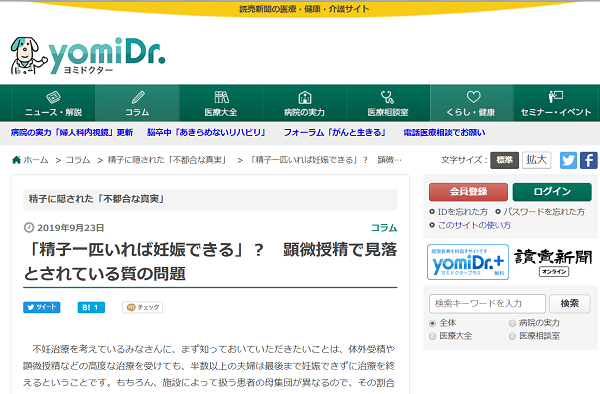This screenshot has height=394, width=600.
Task: Click 病院の実力 menu label
Action: click(x=304, y=112)
